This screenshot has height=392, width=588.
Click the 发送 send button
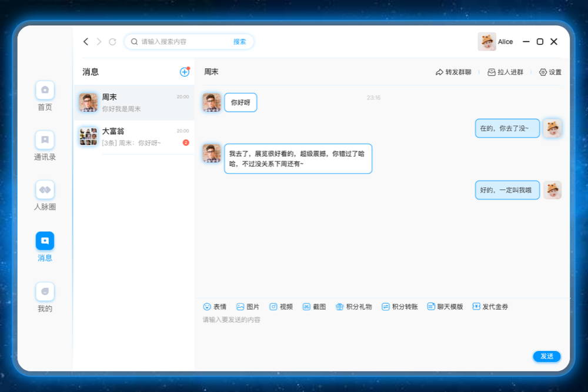pyautogui.click(x=547, y=356)
